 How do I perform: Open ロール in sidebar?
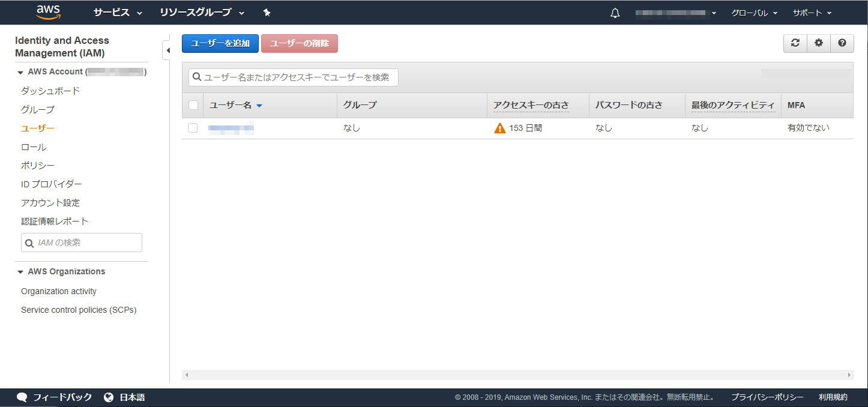click(34, 146)
